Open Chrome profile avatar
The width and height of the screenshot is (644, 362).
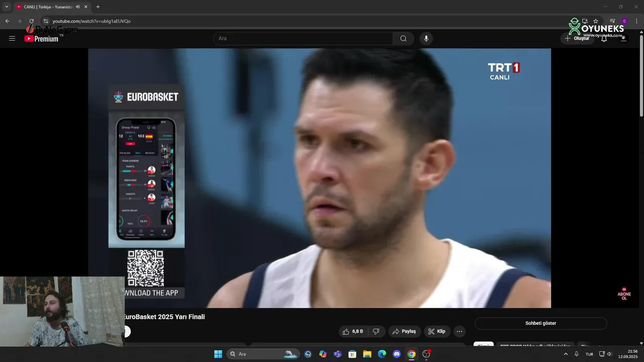pyautogui.click(x=624, y=21)
